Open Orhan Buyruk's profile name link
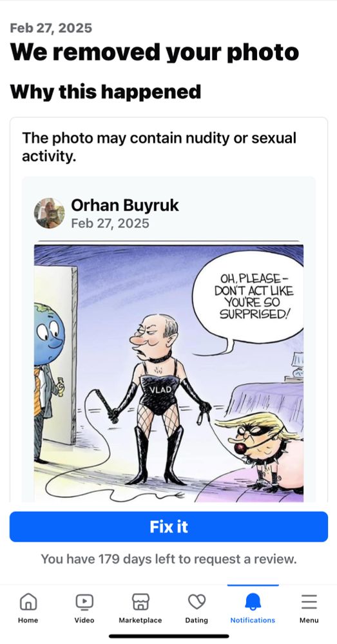The width and height of the screenshot is (337, 644). (125, 205)
